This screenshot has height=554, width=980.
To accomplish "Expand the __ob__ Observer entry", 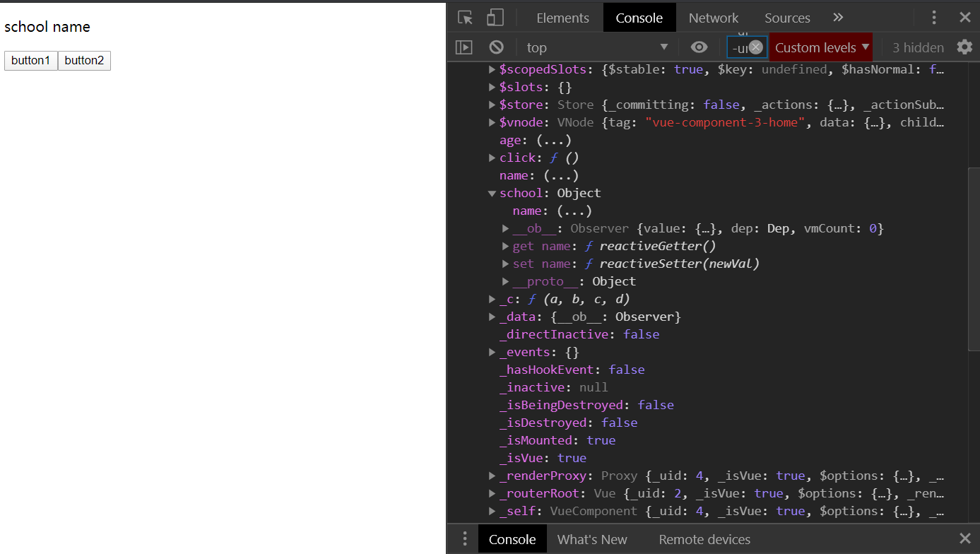I will coord(506,228).
